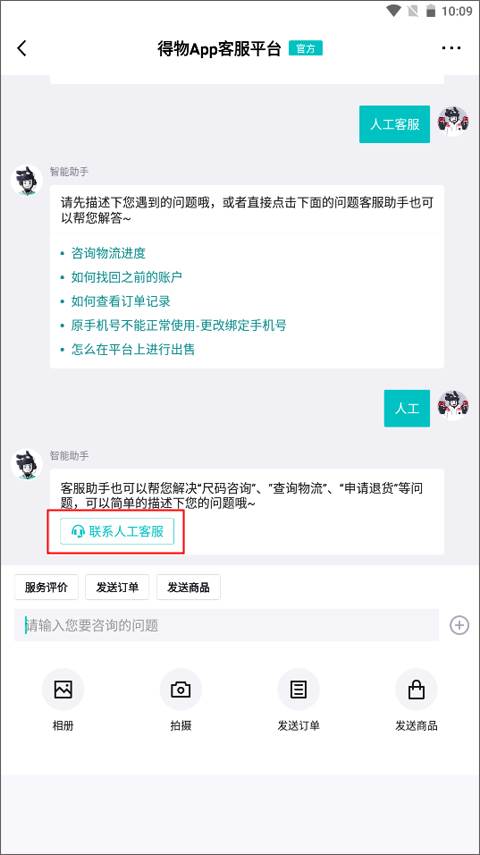The height and width of the screenshot is (855, 480).
Task: Tap the 发送订单 document icon
Action: 298,690
